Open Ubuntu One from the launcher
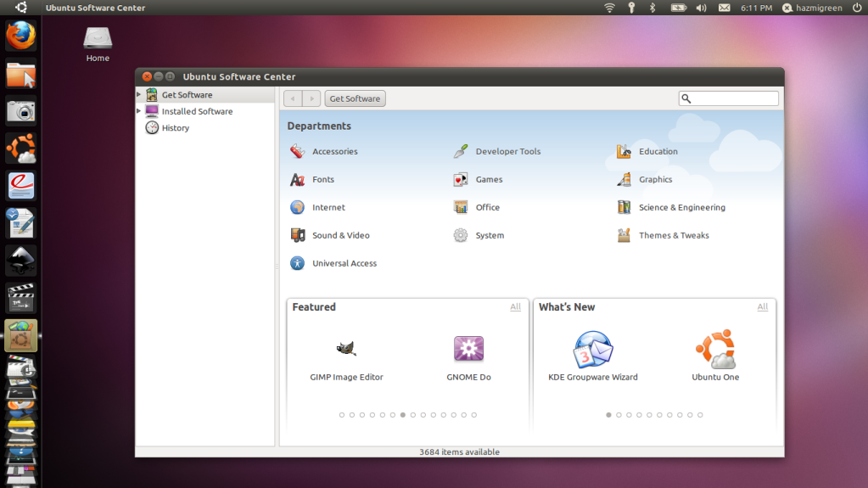868x488 pixels. (x=21, y=149)
